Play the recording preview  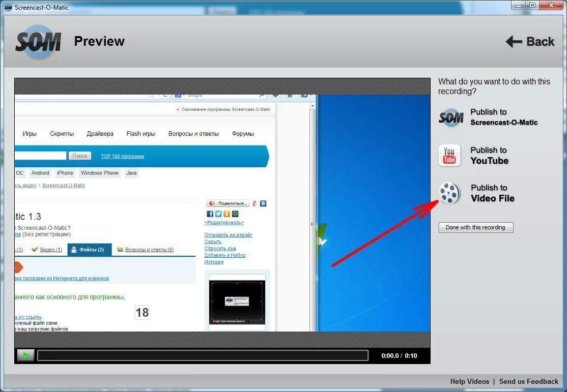(x=26, y=355)
